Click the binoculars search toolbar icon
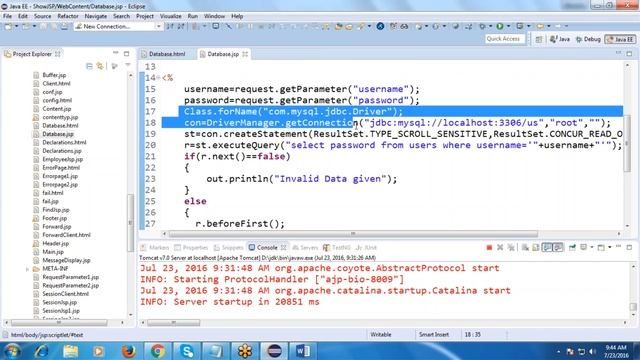This screenshot has height=360, width=640. 404,26
